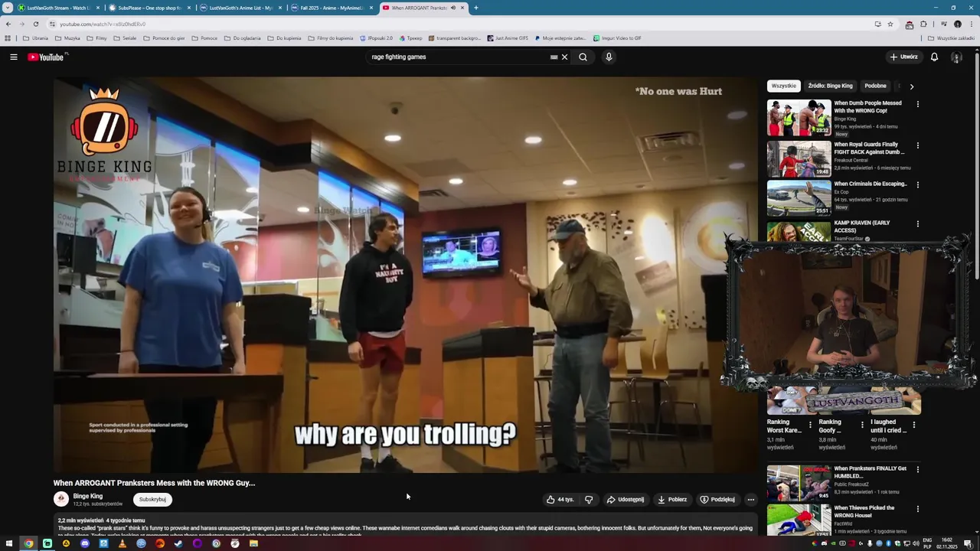Like the video with thumbs up
The width and height of the screenshot is (980, 551).
pyautogui.click(x=560, y=500)
